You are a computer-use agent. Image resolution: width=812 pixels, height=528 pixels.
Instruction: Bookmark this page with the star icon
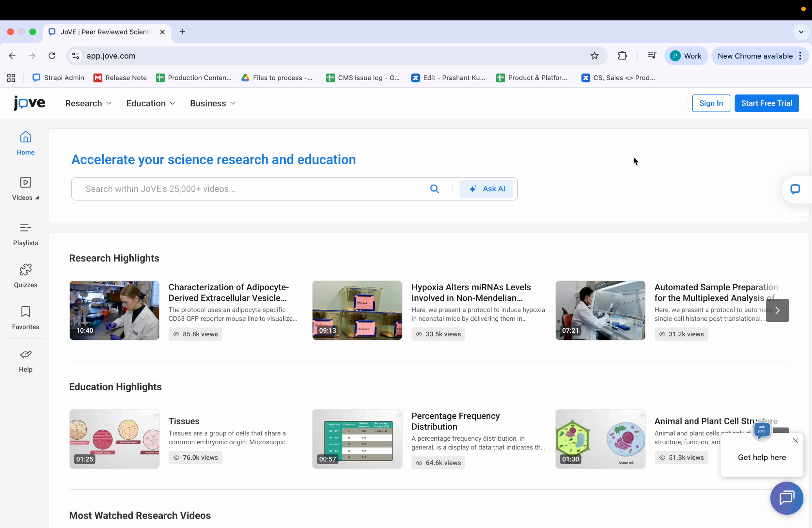point(594,56)
